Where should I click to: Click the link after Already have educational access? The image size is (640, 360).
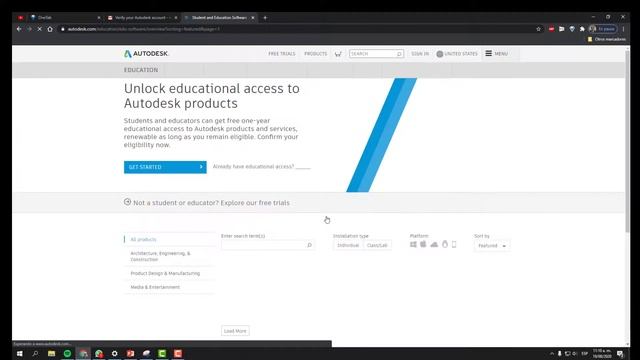point(303,167)
